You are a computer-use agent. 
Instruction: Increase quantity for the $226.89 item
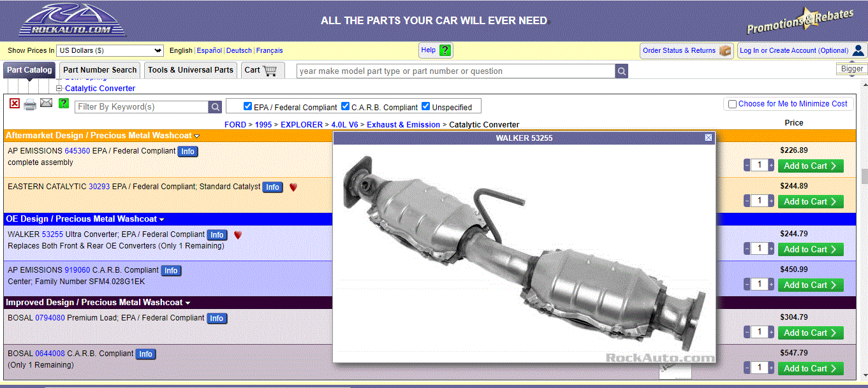(771, 166)
